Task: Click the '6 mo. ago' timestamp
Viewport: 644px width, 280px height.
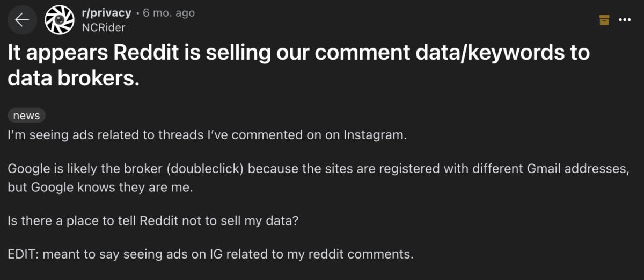Action: 169,13
